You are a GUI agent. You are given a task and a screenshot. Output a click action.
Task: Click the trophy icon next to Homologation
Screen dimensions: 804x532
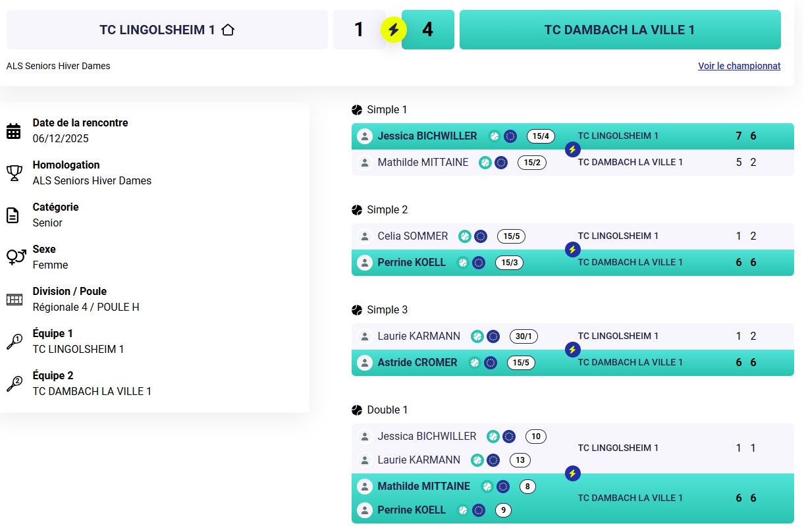(14, 173)
